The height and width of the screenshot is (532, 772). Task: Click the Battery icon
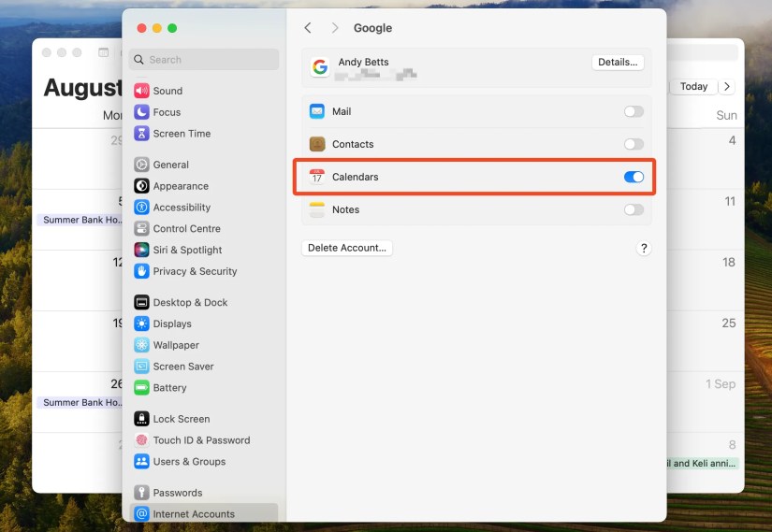(x=141, y=388)
